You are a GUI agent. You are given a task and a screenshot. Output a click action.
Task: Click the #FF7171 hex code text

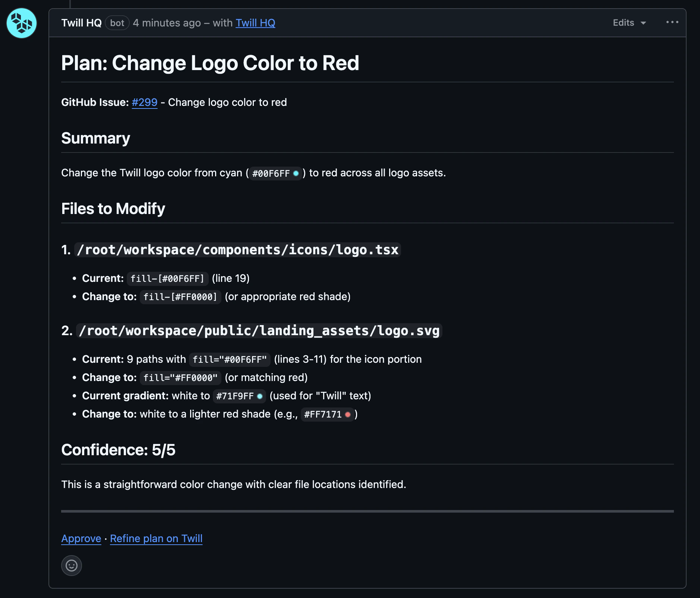tap(323, 415)
